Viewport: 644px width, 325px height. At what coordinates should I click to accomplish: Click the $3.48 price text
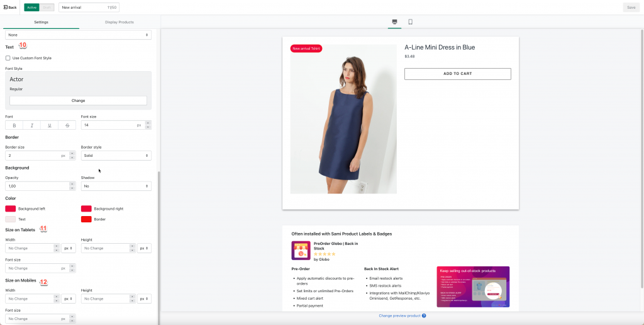click(x=409, y=56)
